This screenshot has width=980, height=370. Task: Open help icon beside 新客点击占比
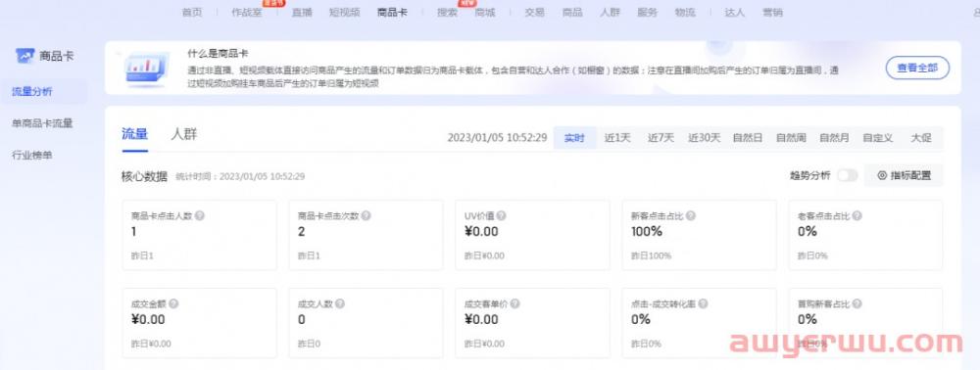(691, 216)
